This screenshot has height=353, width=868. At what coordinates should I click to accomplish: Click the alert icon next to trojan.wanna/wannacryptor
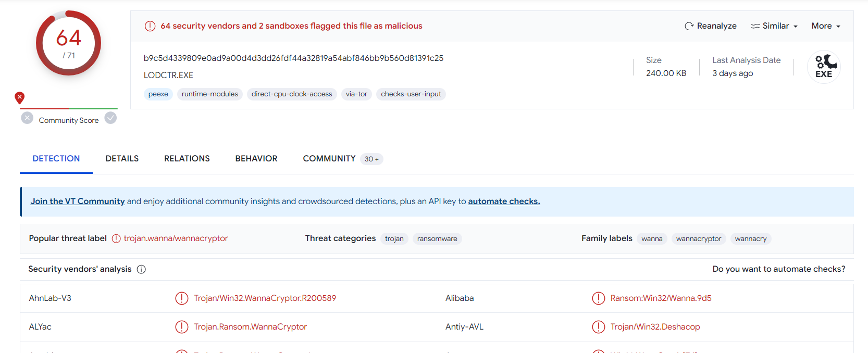(x=116, y=238)
